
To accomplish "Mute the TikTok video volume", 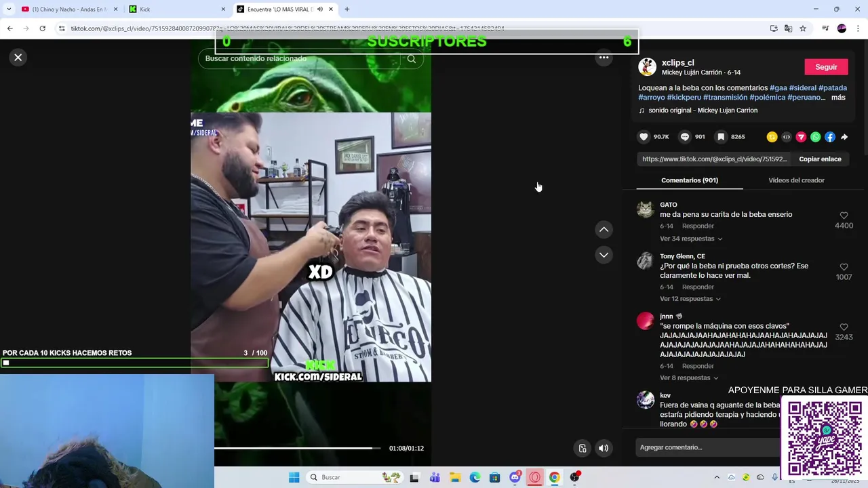I will pyautogui.click(x=604, y=448).
